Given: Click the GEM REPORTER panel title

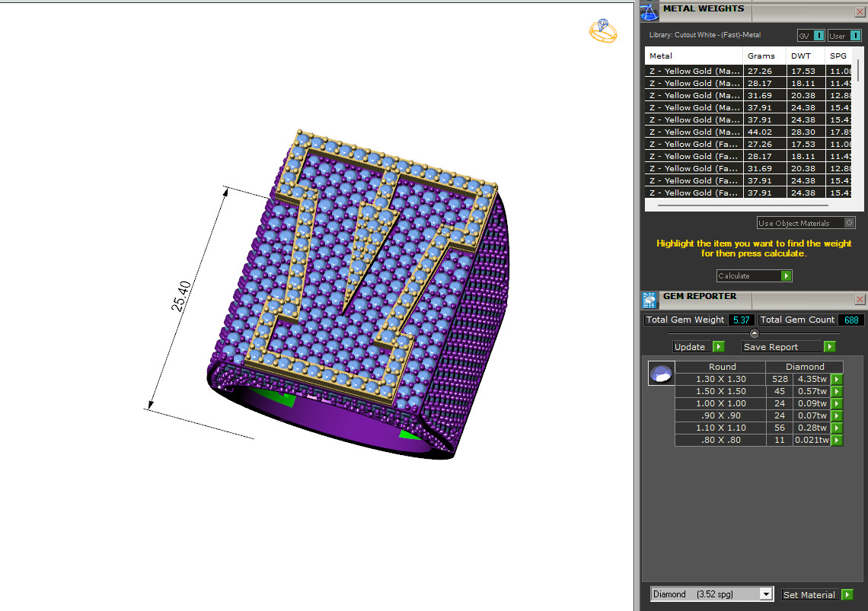Looking at the screenshot, I should tap(700, 296).
